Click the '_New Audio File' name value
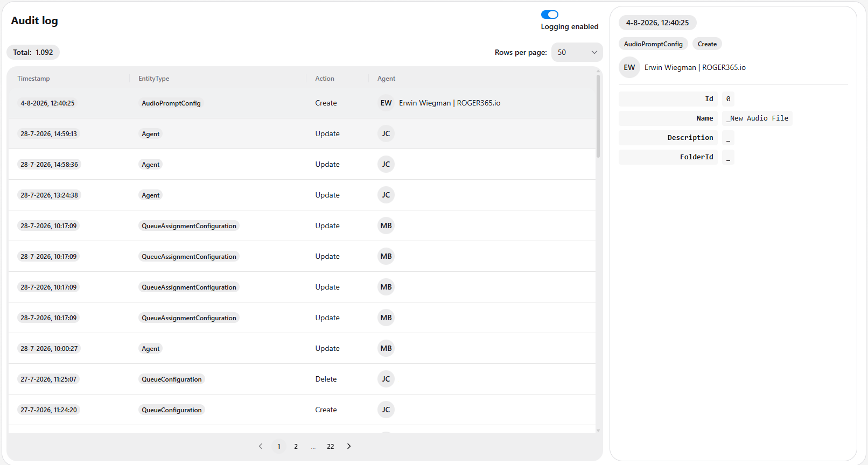The image size is (868, 465). 757,118
